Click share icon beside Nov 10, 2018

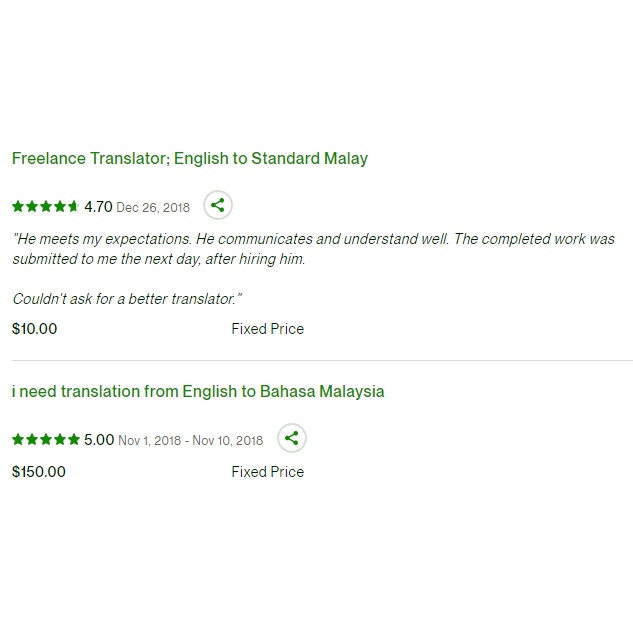(291, 439)
